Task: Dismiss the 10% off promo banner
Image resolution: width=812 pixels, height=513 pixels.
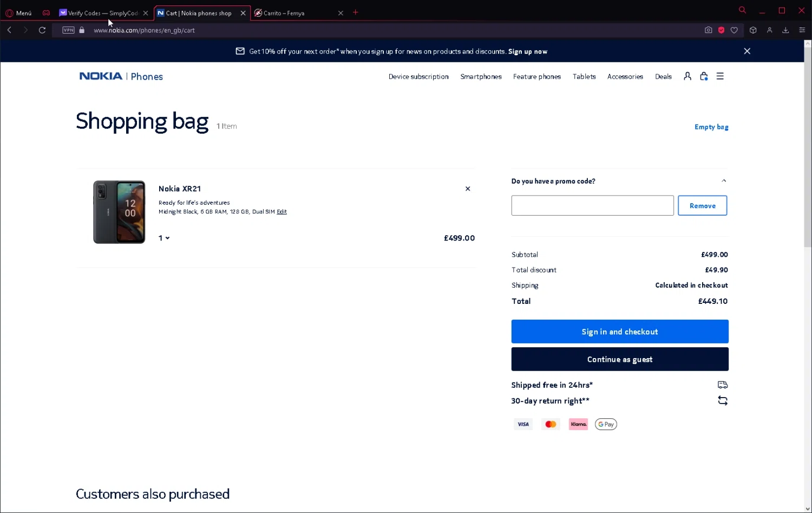Action: click(x=747, y=51)
